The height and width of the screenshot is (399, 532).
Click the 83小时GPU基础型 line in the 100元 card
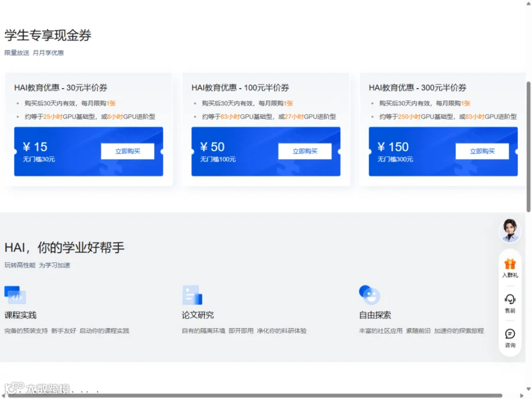pyautogui.click(x=269, y=116)
